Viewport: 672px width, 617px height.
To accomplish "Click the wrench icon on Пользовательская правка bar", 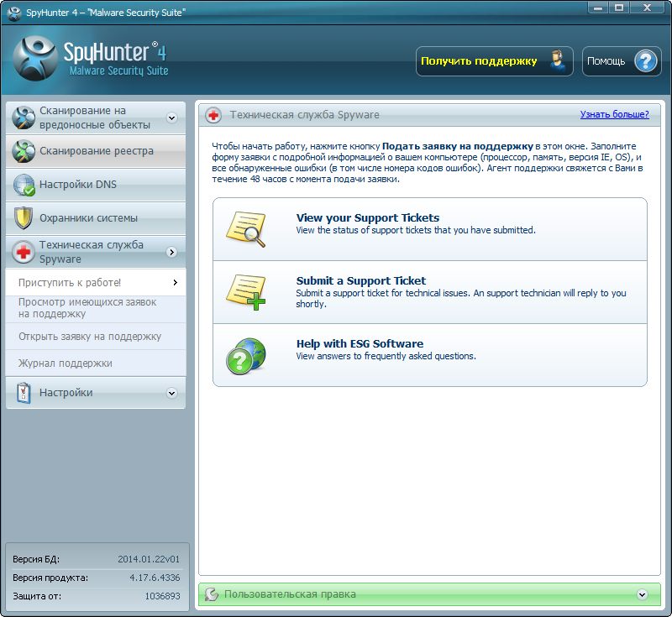I will 212,593.
